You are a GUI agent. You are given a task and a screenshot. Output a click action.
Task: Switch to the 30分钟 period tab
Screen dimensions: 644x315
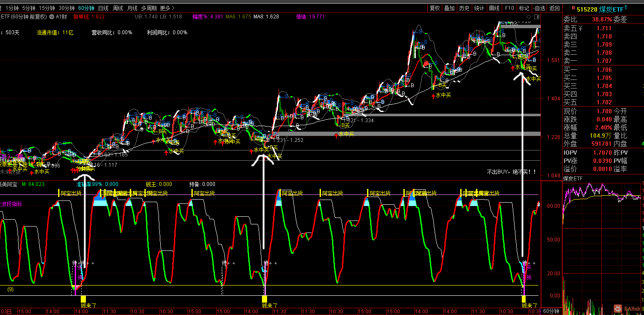(x=67, y=8)
